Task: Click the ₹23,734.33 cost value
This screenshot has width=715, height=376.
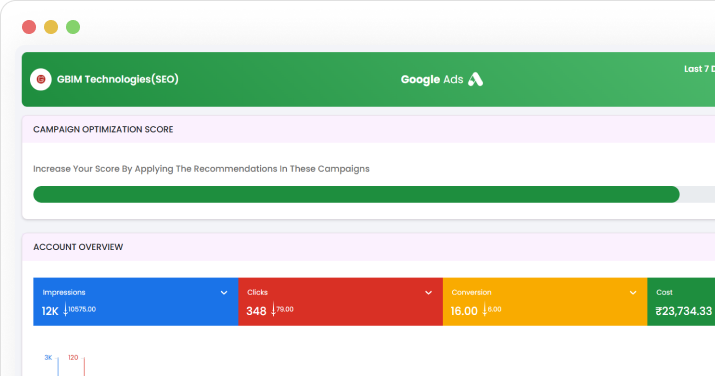Action: [684, 311]
